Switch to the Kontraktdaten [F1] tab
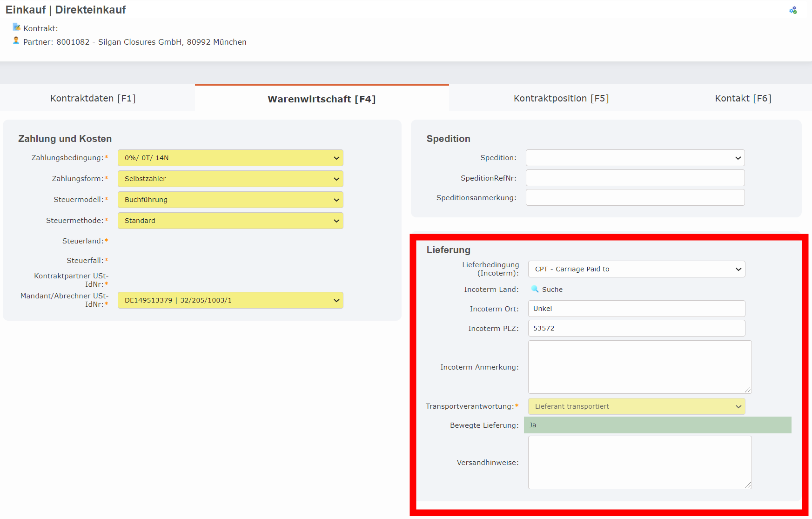The image size is (812, 519). [x=93, y=98]
